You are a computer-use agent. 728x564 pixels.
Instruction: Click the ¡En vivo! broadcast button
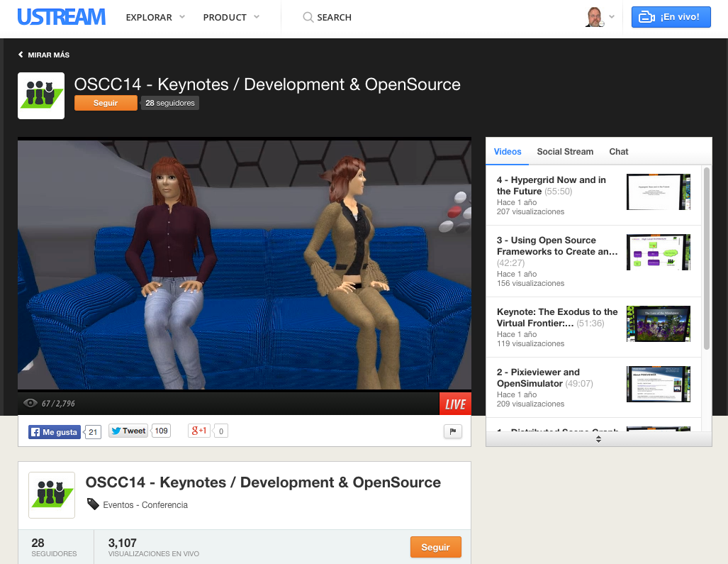pyautogui.click(x=671, y=17)
